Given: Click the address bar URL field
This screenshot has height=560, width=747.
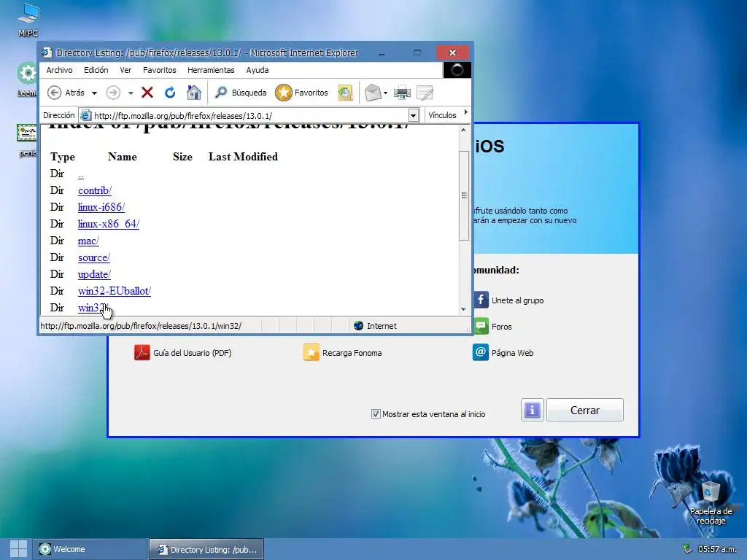Looking at the screenshot, I should click(243, 116).
